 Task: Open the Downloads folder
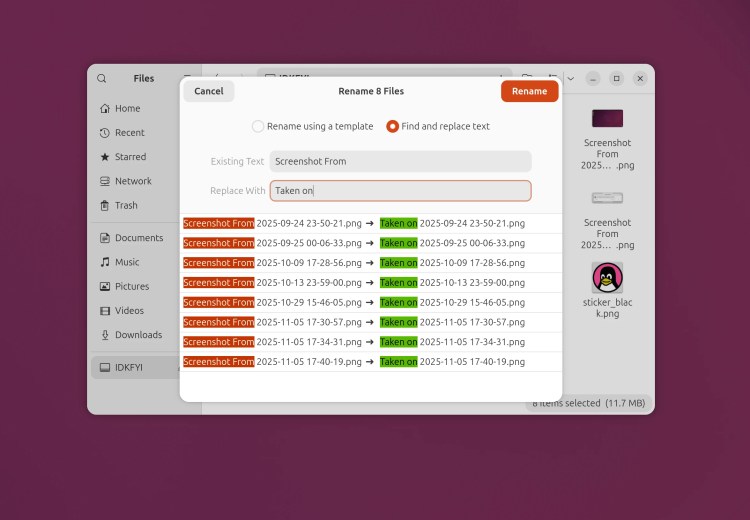click(138, 335)
